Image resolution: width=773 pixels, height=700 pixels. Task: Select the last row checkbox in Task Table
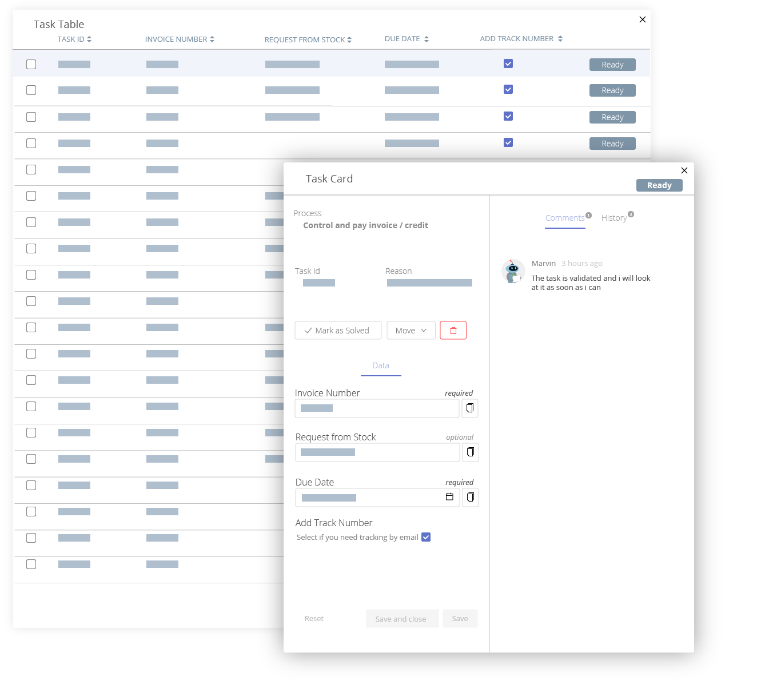click(x=31, y=564)
